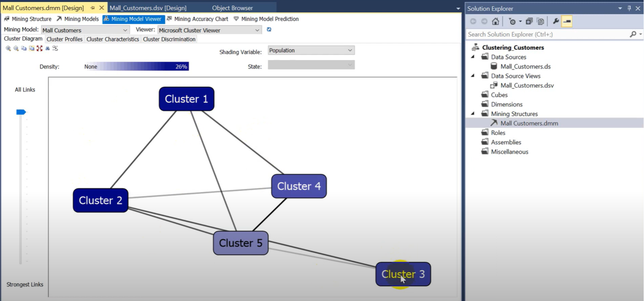Image resolution: width=644 pixels, height=301 pixels.
Task: Open Mall_Customers.dsv in Solution Explorer
Action: [x=527, y=85]
